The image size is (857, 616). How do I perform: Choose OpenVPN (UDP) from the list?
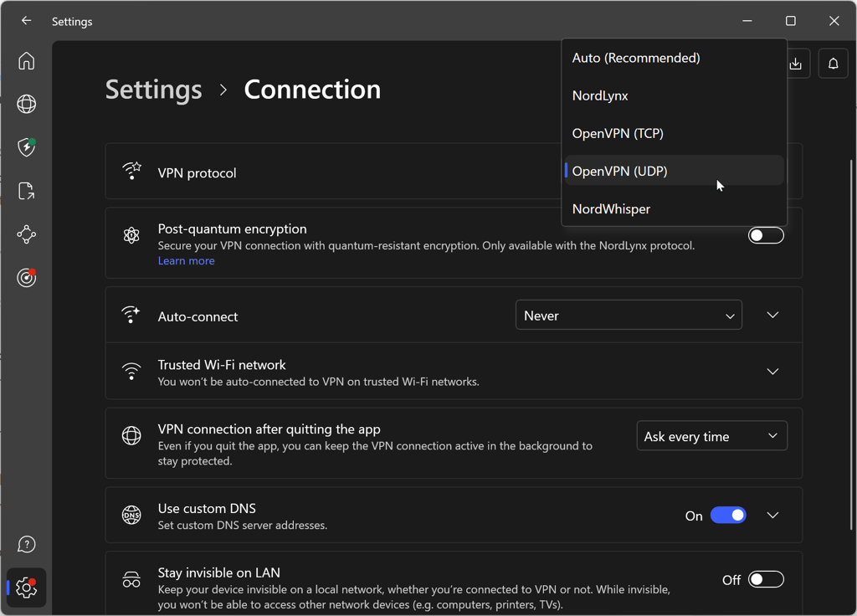(674, 171)
